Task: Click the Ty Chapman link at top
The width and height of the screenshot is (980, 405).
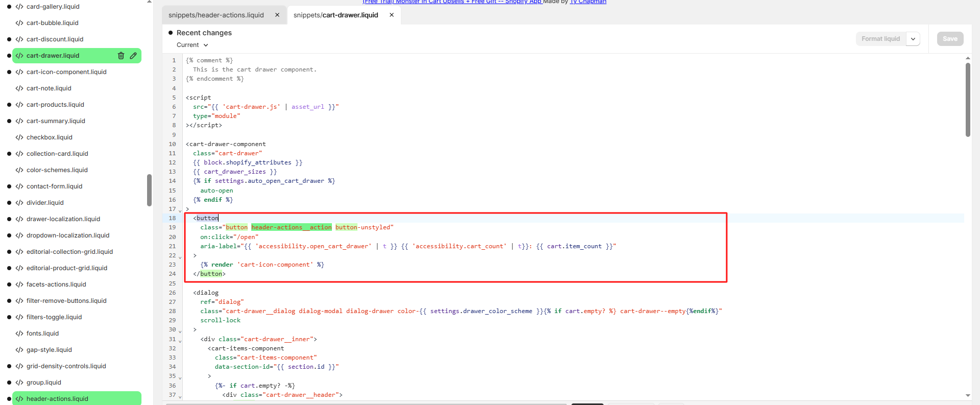Action: coord(588,2)
